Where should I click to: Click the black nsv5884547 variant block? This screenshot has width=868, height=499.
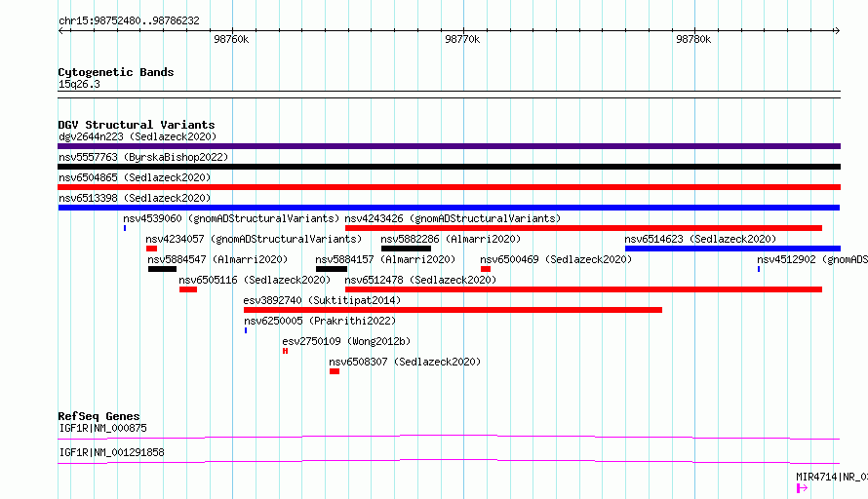point(162,269)
